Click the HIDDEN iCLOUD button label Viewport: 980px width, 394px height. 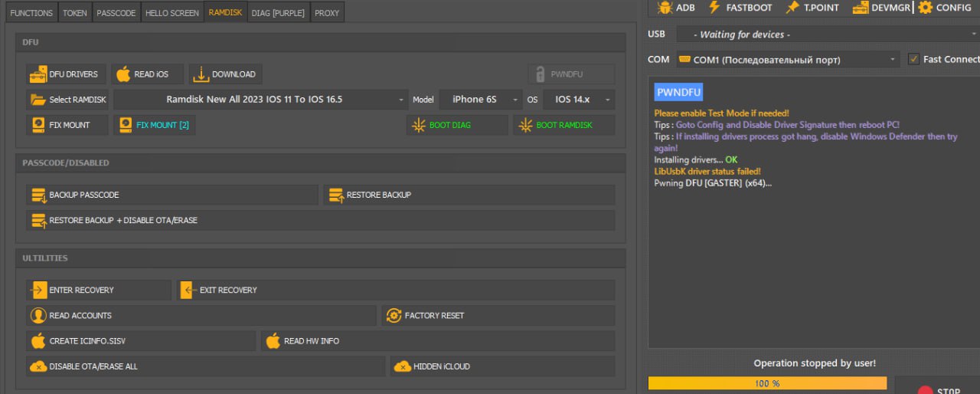pyautogui.click(x=442, y=366)
